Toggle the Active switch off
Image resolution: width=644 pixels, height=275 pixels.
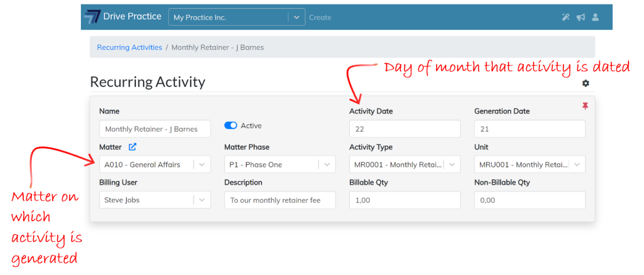click(x=231, y=126)
